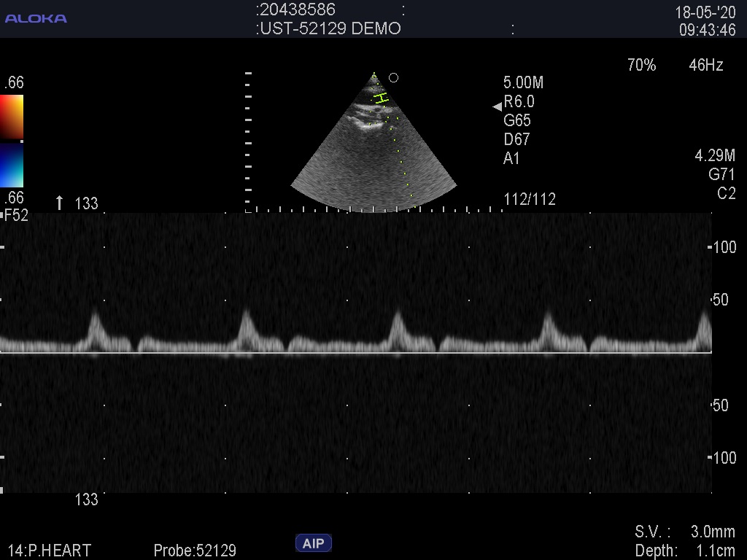Viewport: 747px width, 560px height.
Task: Click the upward arrow next to 133
Action: click(60, 203)
